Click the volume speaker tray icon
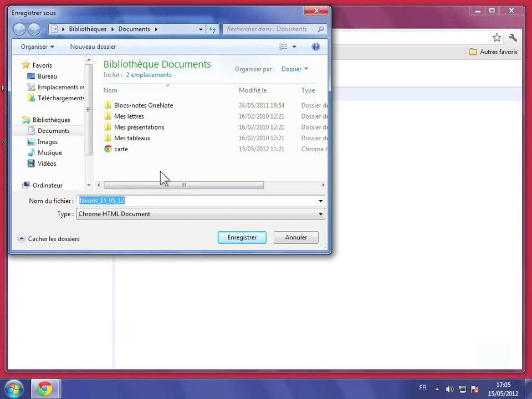Image resolution: width=532 pixels, height=399 pixels. pos(449,389)
